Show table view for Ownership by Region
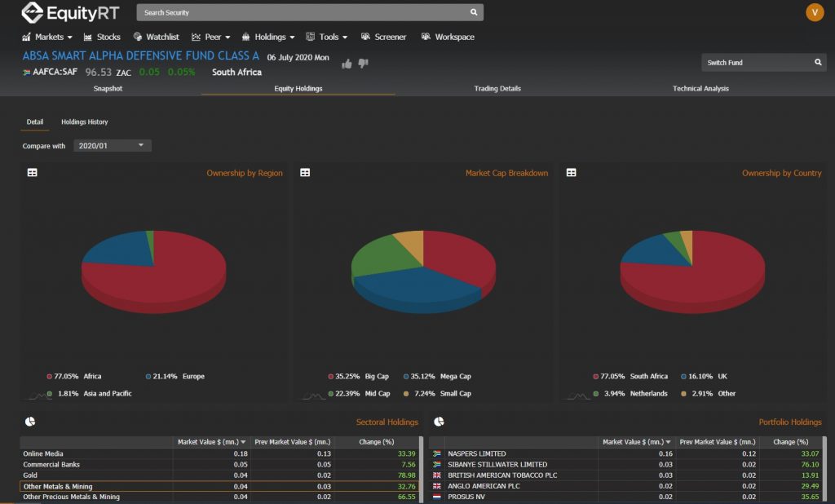 click(x=33, y=173)
